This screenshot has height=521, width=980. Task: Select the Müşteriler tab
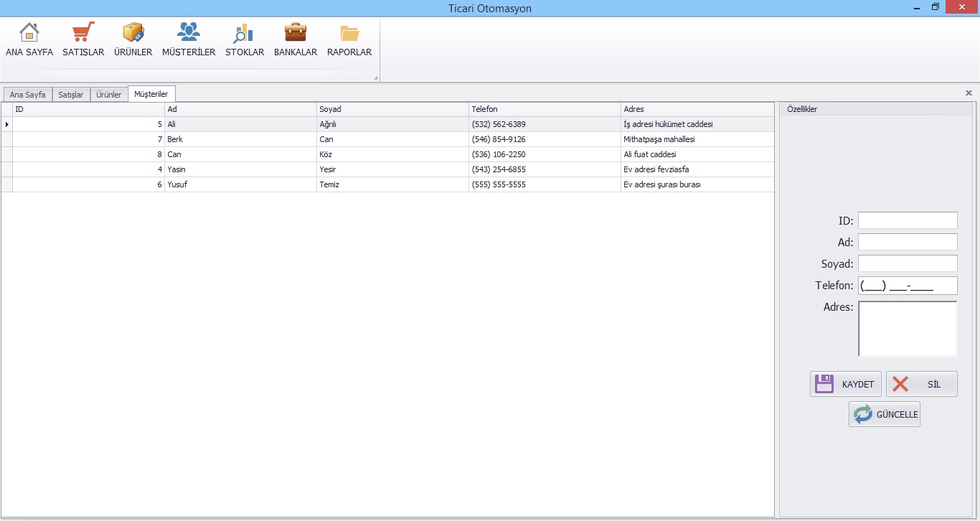(151, 94)
